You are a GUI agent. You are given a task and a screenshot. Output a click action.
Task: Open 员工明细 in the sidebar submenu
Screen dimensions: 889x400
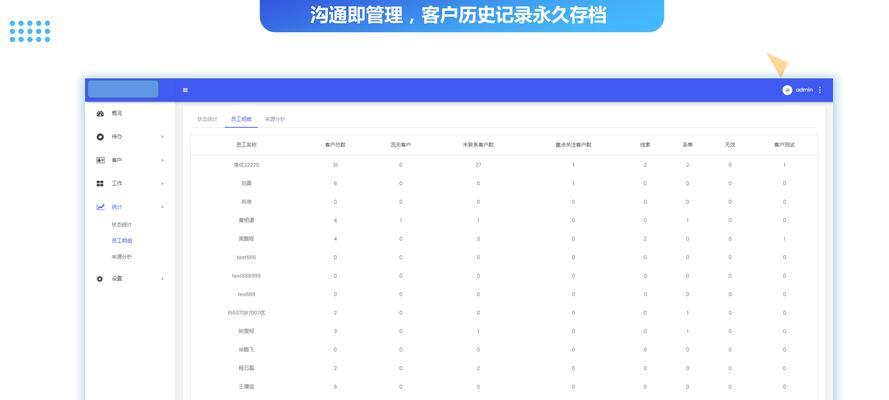(122, 241)
